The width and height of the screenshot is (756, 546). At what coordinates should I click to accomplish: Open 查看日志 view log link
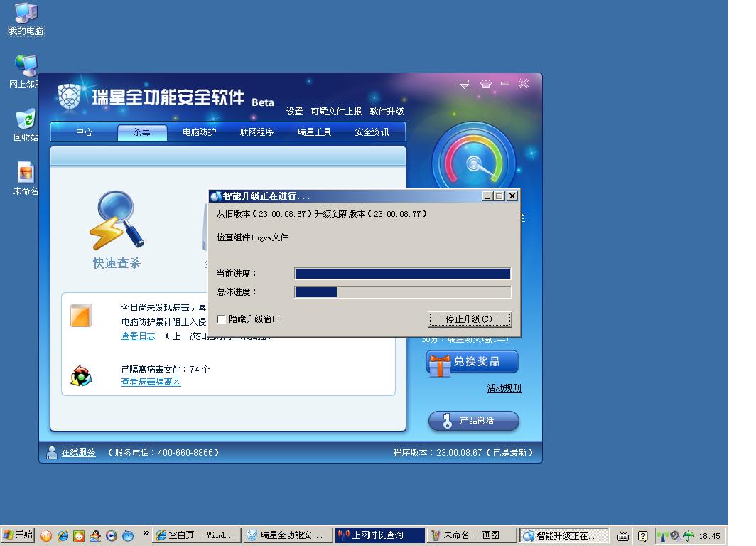[139, 336]
